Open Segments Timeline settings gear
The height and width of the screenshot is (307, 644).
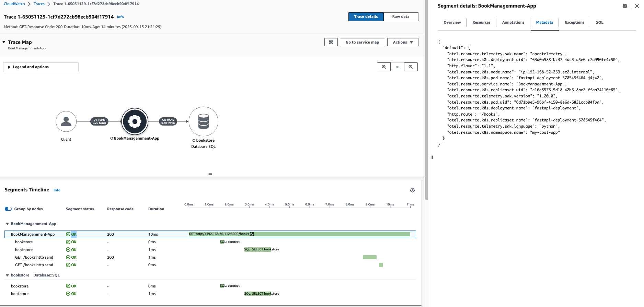413,190
